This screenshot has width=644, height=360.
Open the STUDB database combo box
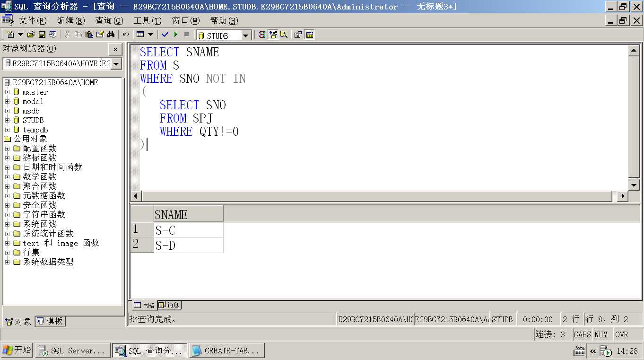(x=224, y=35)
